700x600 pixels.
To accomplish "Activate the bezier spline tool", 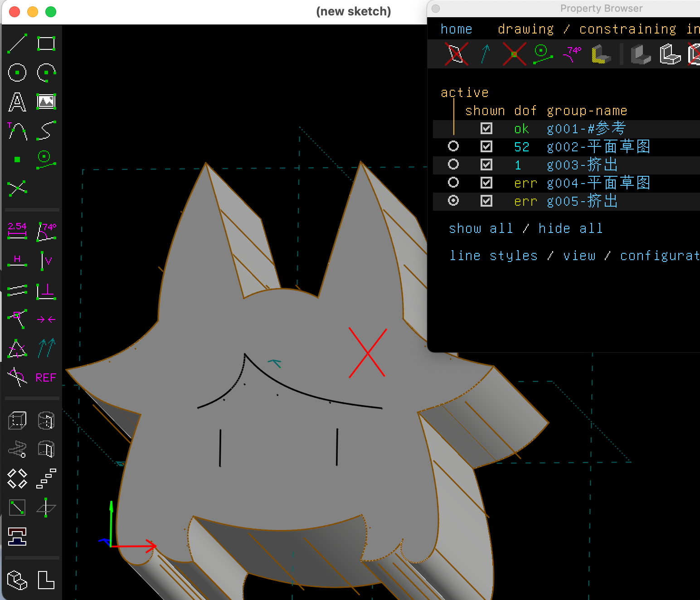I will point(46,131).
